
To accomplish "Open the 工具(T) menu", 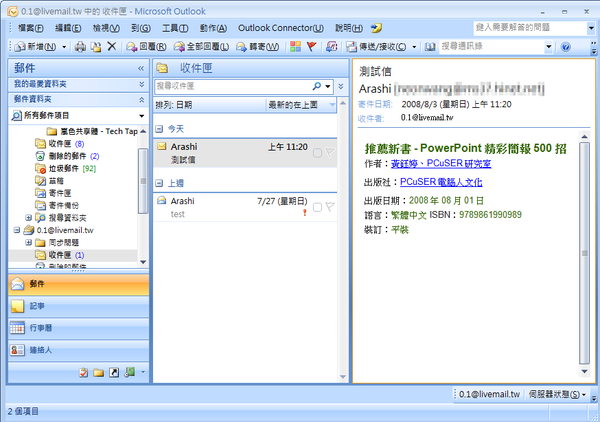I will (x=175, y=28).
